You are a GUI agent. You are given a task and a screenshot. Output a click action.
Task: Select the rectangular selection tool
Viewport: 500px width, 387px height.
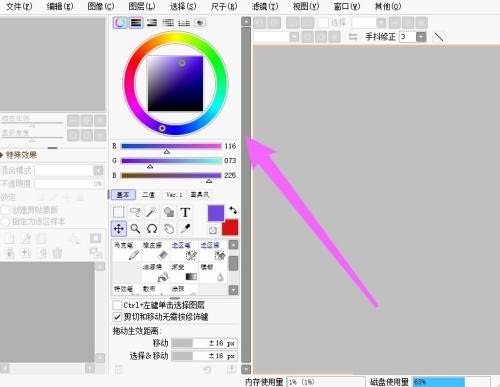pos(119,212)
